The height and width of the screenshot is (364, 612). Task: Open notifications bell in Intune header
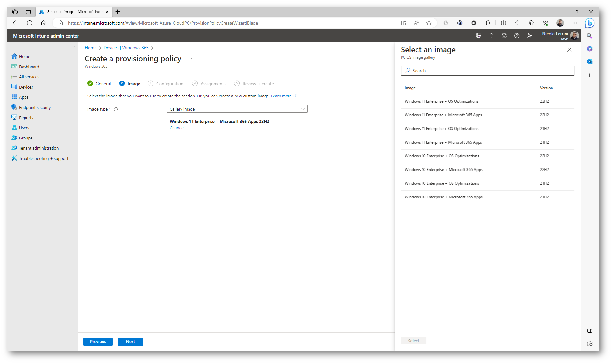pos(491,36)
